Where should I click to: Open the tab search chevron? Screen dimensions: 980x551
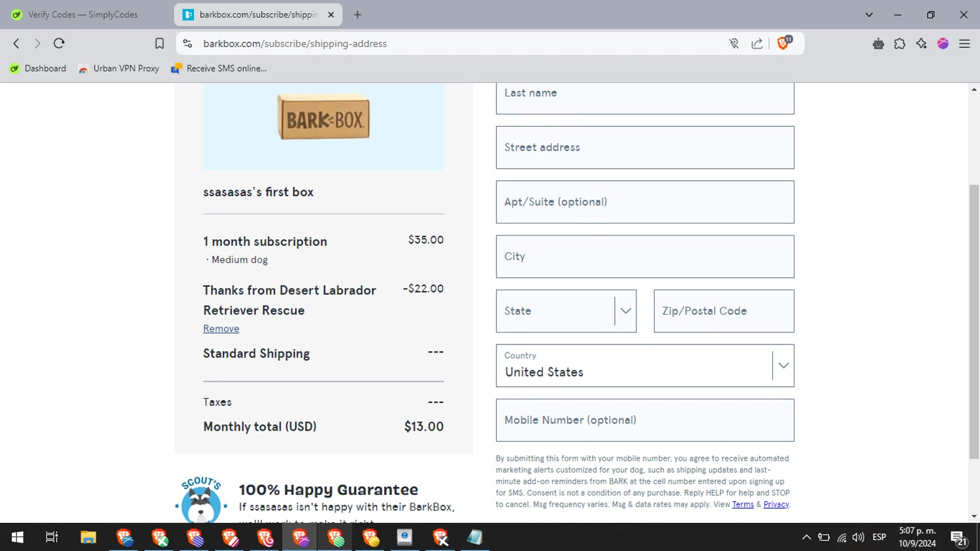tap(869, 14)
